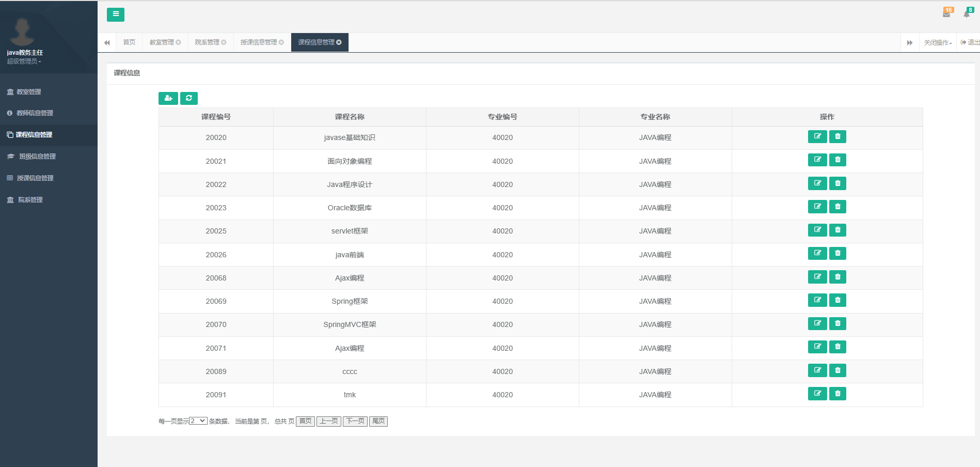Image resolution: width=980 pixels, height=467 pixels.
Task: Delete the Spring框架 course
Action: click(837, 300)
